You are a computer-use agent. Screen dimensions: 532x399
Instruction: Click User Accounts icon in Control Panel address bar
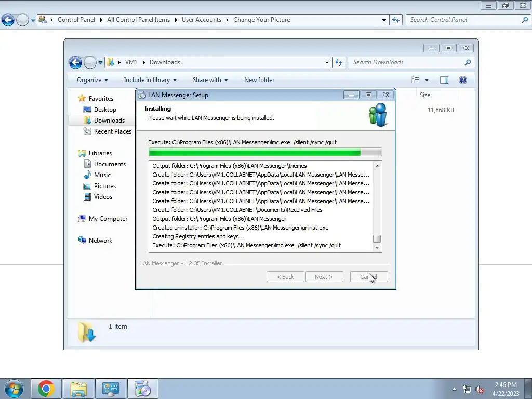[43, 19]
